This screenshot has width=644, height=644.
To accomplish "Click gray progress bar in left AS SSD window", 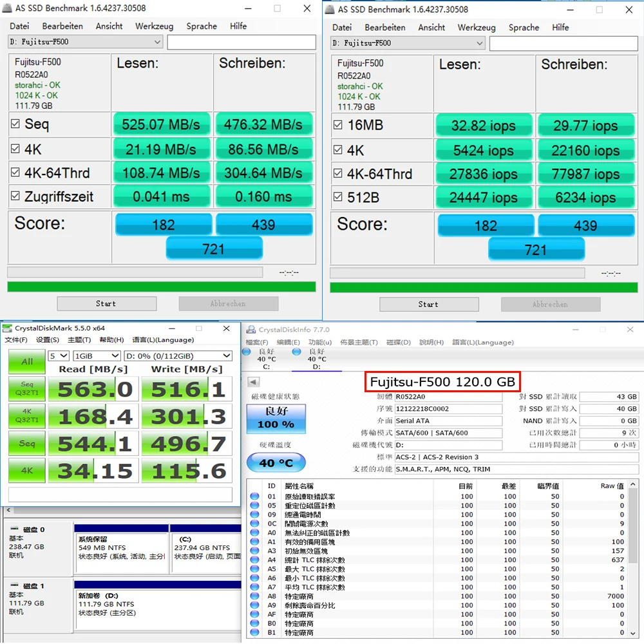I will [135, 272].
